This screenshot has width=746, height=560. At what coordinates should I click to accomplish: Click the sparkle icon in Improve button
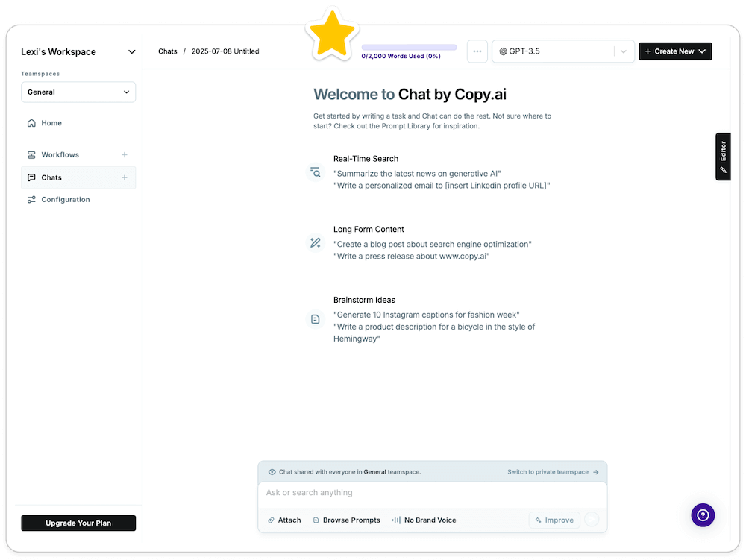pos(538,520)
